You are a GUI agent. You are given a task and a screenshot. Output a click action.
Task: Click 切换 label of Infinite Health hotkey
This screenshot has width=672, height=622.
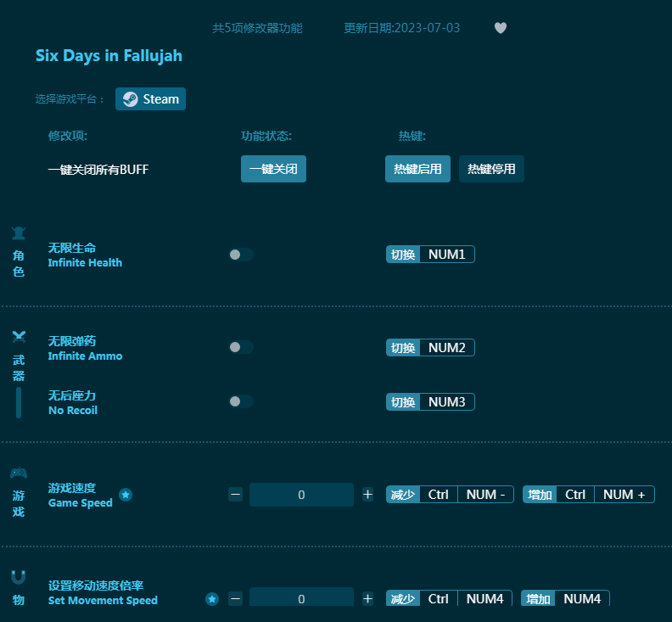(403, 255)
